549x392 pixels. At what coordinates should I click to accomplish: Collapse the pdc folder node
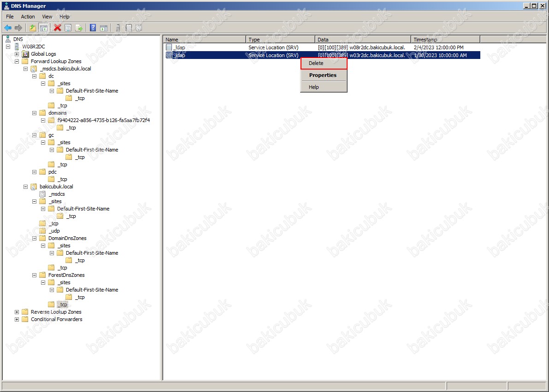(34, 172)
